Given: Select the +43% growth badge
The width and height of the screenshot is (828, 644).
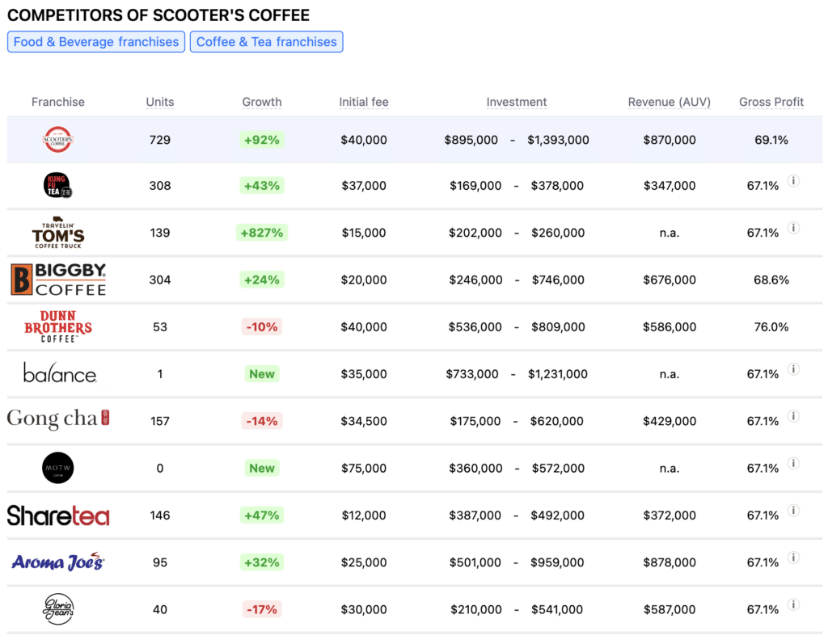Looking at the screenshot, I should click(x=262, y=186).
